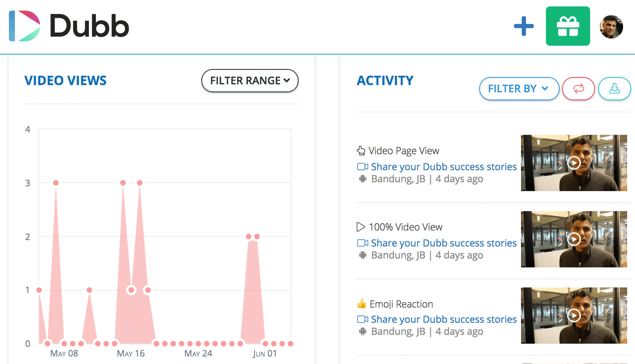Play the 100% Video View thumbnail
This screenshot has width=635, height=364.
click(x=574, y=239)
